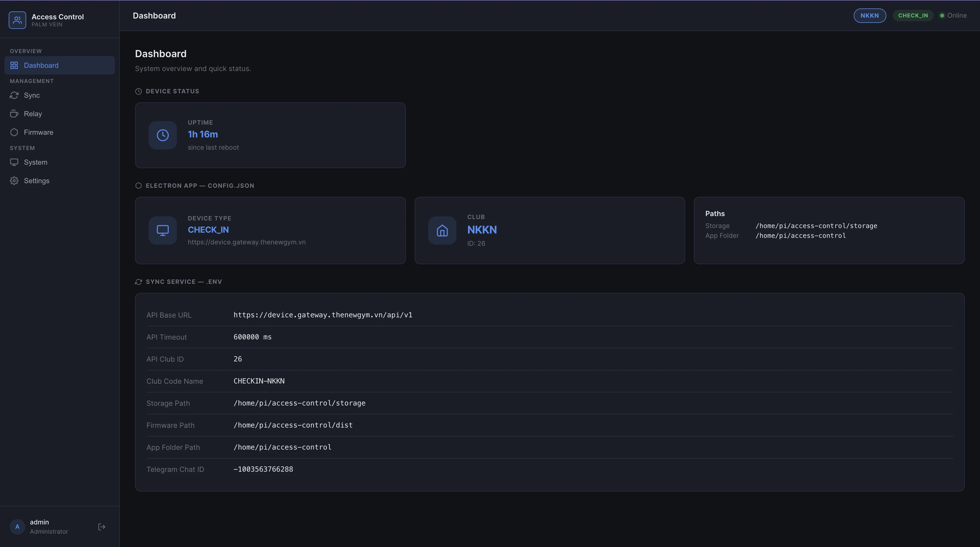
Task: Click the ID: 26 club text
Action: tap(476, 244)
